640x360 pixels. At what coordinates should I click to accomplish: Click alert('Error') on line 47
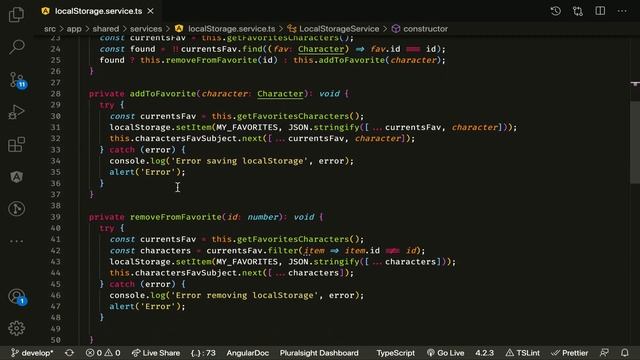click(147, 306)
